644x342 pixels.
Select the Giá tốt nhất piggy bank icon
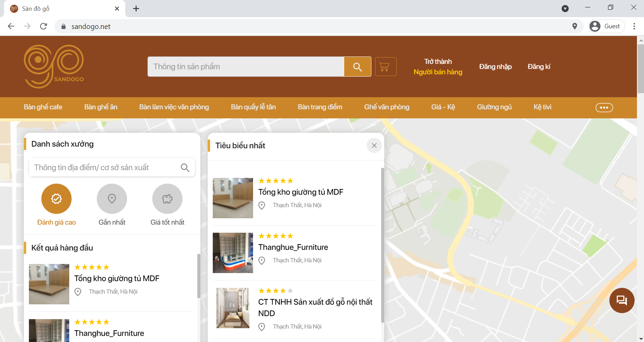pos(167,199)
